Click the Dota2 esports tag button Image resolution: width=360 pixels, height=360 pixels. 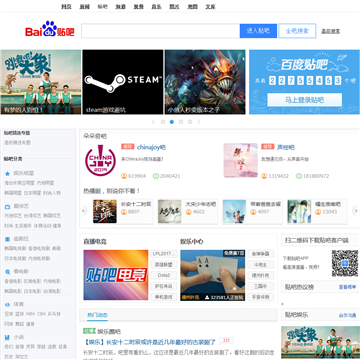point(164,275)
